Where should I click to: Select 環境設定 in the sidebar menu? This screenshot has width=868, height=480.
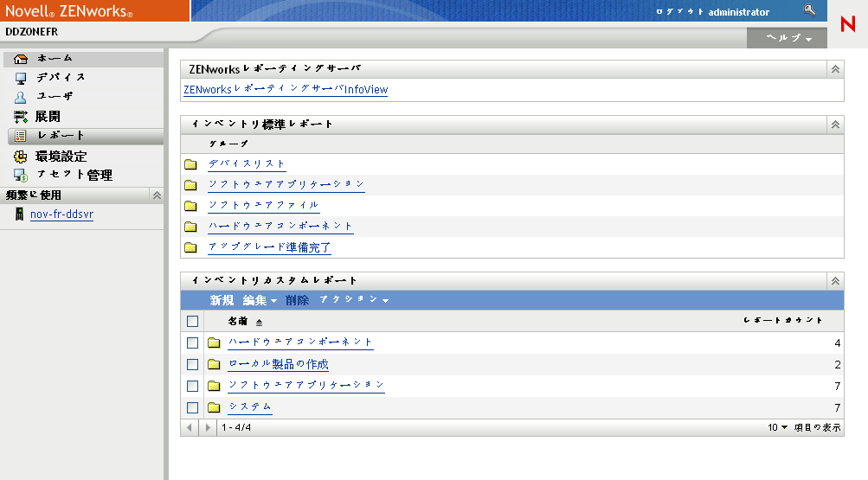pyautogui.click(x=61, y=157)
